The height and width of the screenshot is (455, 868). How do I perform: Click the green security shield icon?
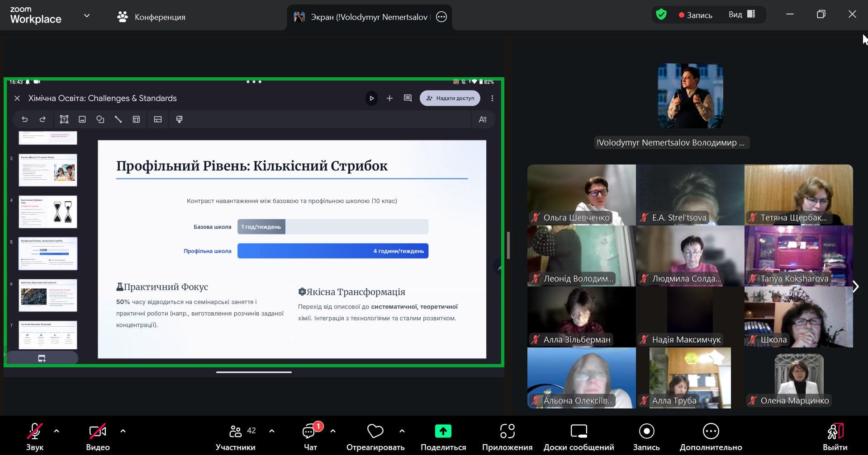coord(661,15)
